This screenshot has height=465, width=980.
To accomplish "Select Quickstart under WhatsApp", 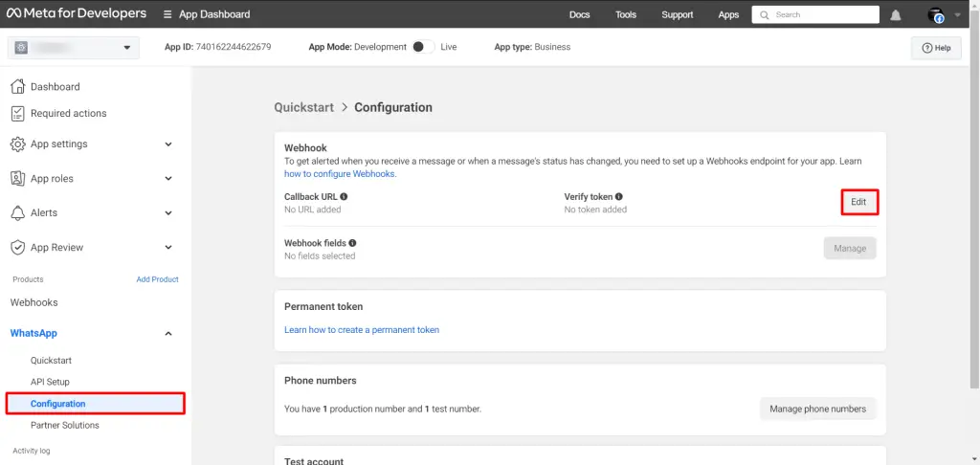I will point(52,361).
